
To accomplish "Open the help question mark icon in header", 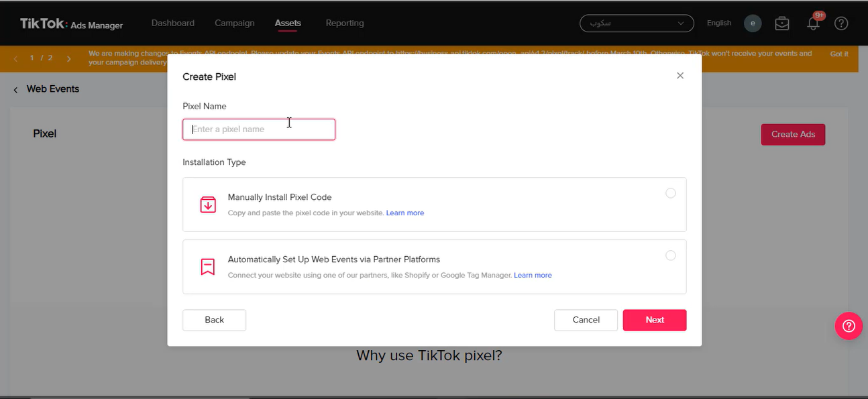I will 841,23.
